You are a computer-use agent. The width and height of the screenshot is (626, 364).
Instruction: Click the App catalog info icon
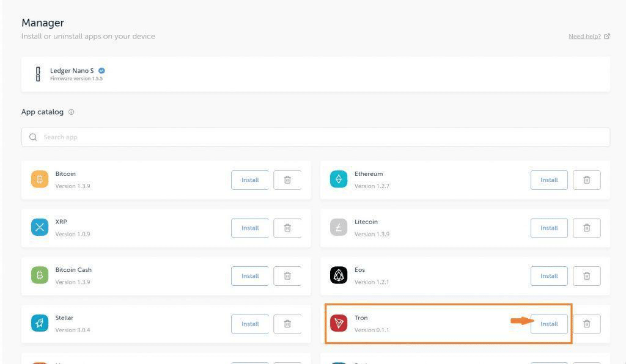(x=72, y=112)
